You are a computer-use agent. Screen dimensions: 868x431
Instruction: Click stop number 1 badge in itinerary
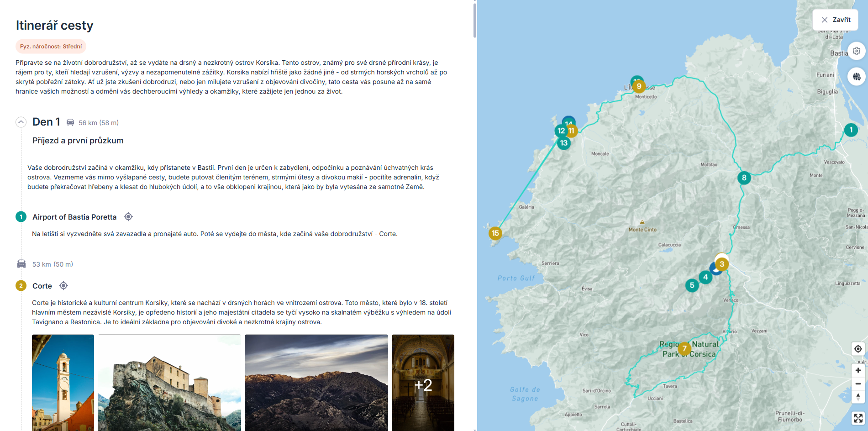click(x=21, y=217)
